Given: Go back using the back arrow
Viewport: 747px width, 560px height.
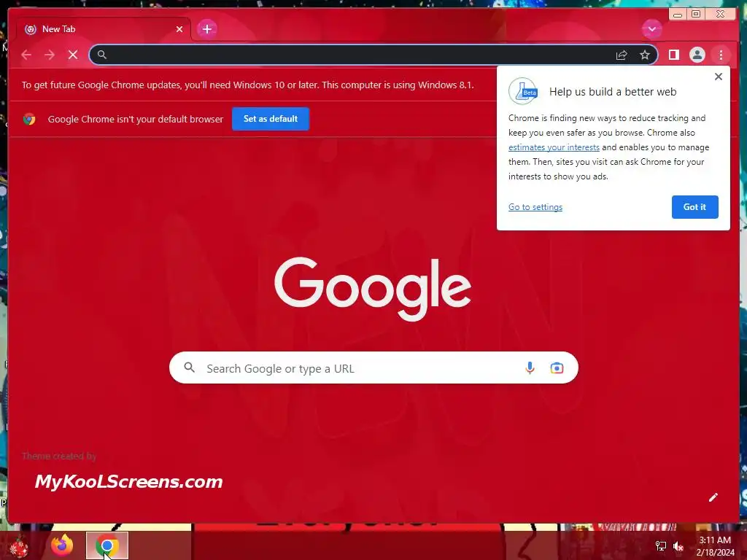Looking at the screenshot, I should [26, 55].
